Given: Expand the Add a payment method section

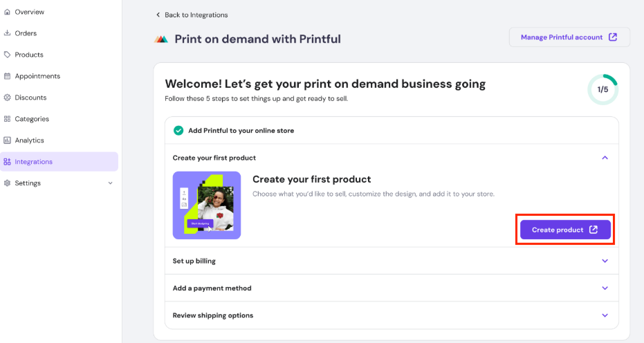Looking at the screenshot, I should [x=605, y=288].
